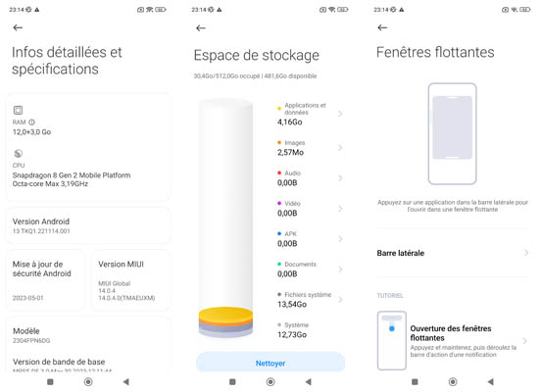Viewport: 541px width, 392px height.
Task: Tap the Version Android entry
Action: click(88, 225)
